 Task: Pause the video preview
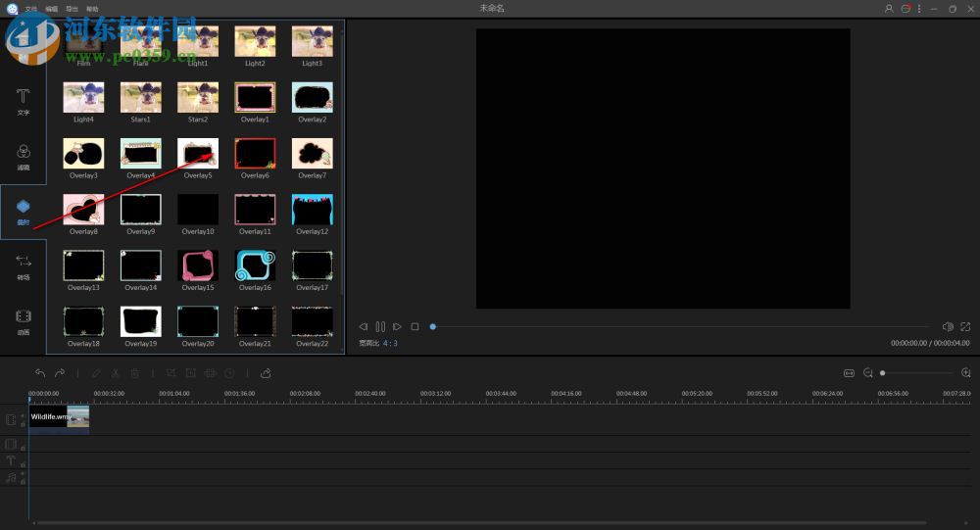[x=380, y=326]
